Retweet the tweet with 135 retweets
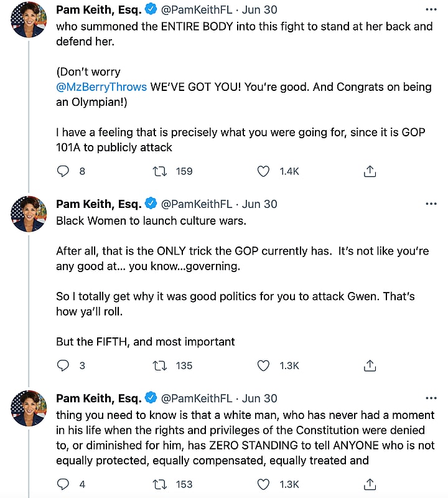The height and width of the screenshot is (498, 448). click(161, 365)
